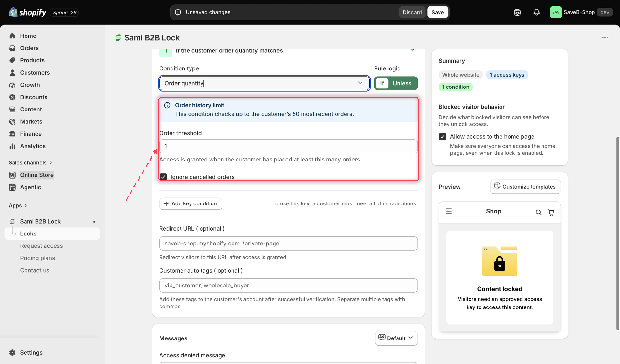The image size is (620, 364).
Task: Click the Customers person icon
Action: click(x=12, y=73)
